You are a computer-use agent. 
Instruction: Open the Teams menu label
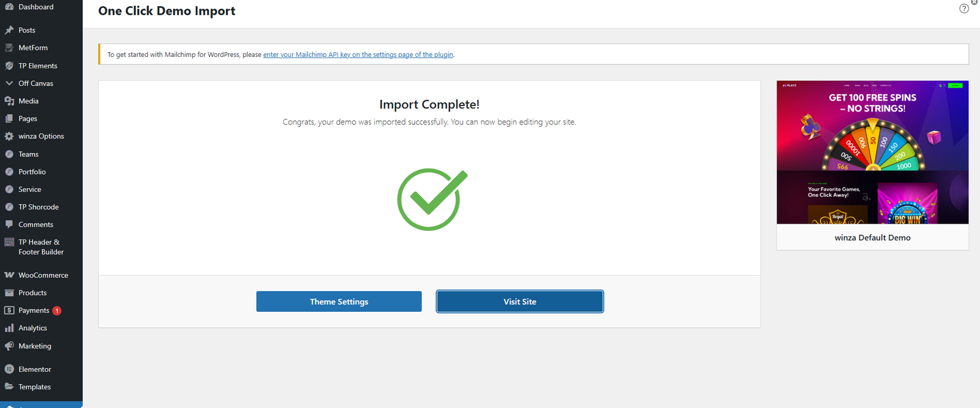29,154
